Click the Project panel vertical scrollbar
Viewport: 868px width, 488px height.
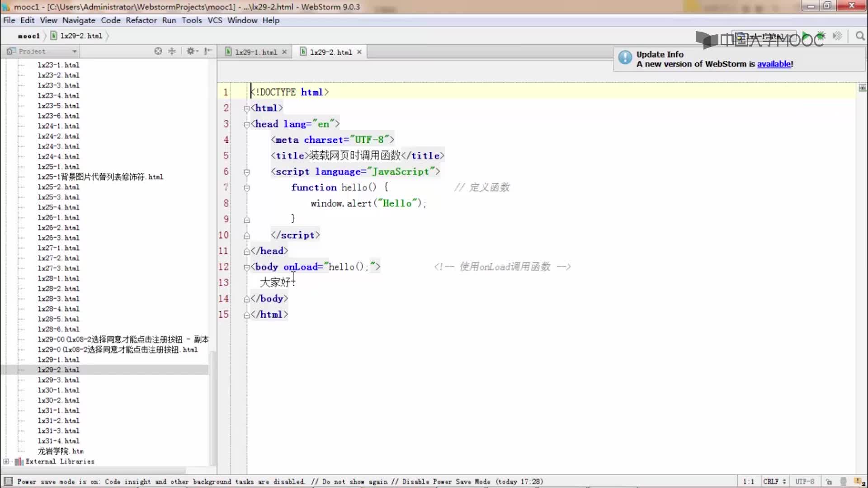pos(212,408)
